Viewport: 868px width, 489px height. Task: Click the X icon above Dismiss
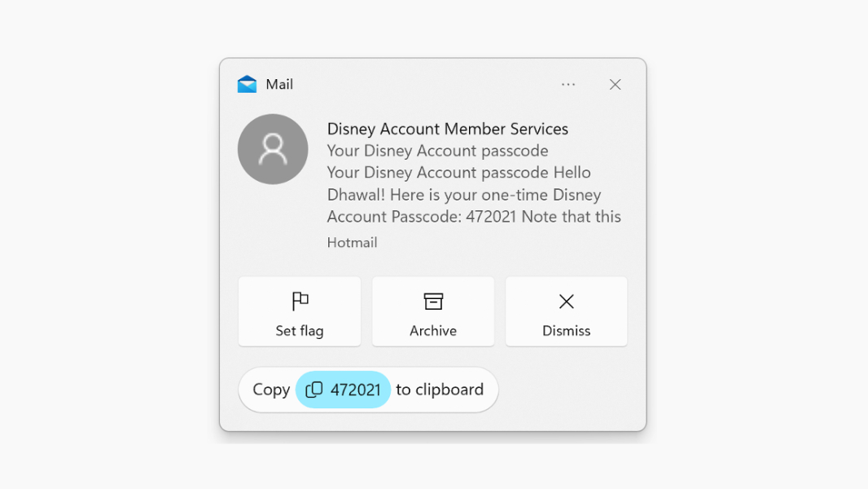[567, 302]
